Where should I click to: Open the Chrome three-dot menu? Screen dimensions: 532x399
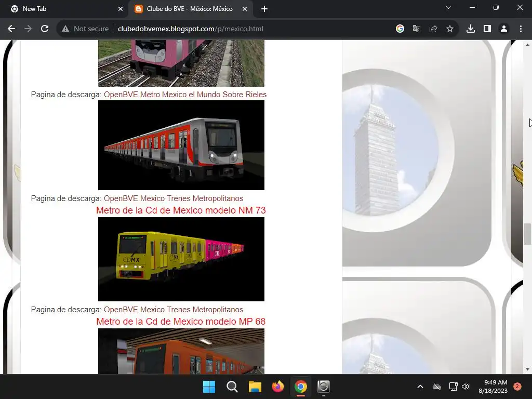[521, 29]
